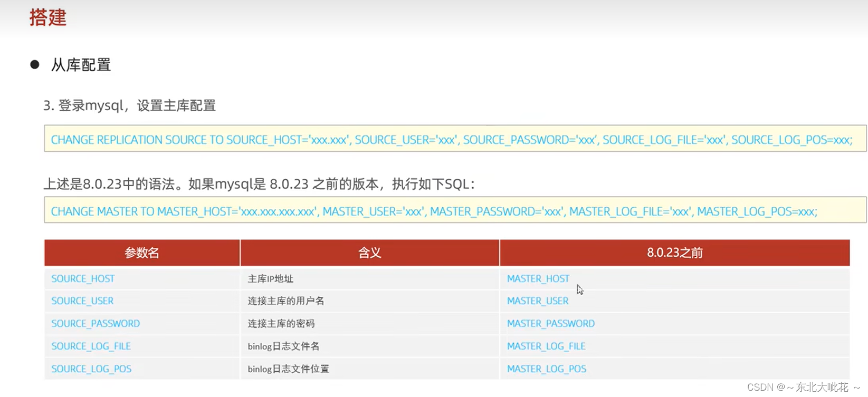Click the 8.0.23之前 table header
Image resolution: width=868 pixels, height=397 pixels.
point(675,253)
